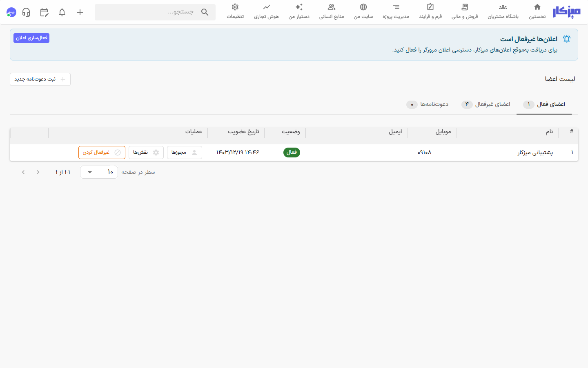Select the اعضای فعال tab

[x=544, y=104]
